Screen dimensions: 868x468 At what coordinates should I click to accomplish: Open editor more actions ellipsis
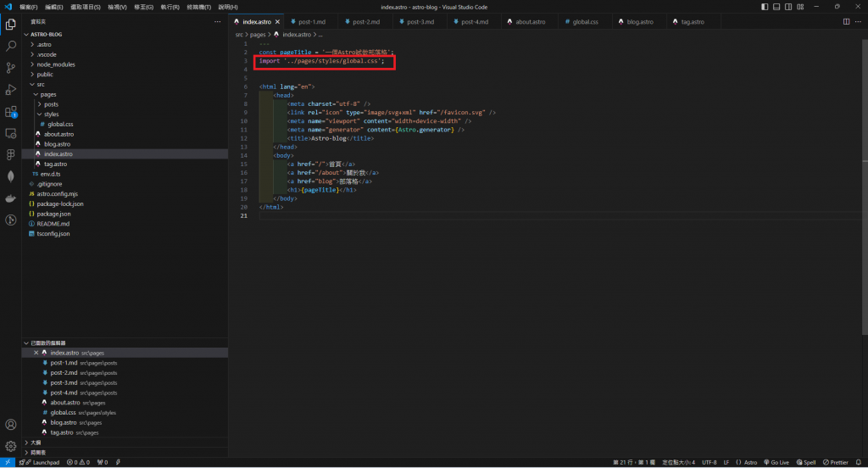[858, 21]
